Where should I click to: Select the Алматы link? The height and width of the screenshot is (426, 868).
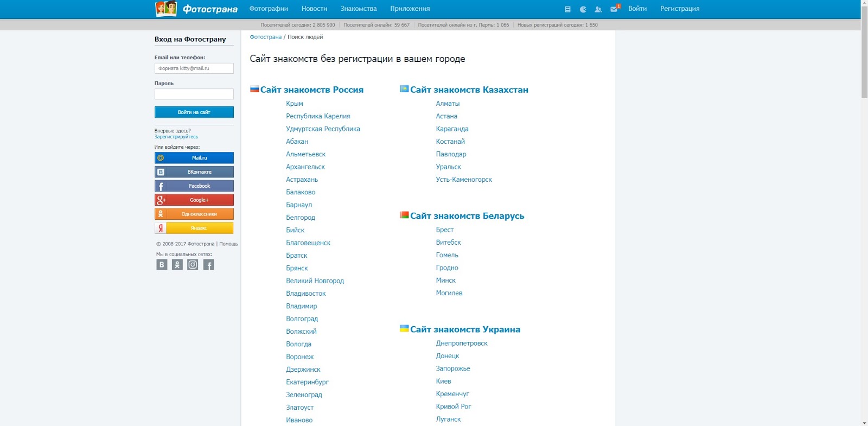[x=448, y=104]
